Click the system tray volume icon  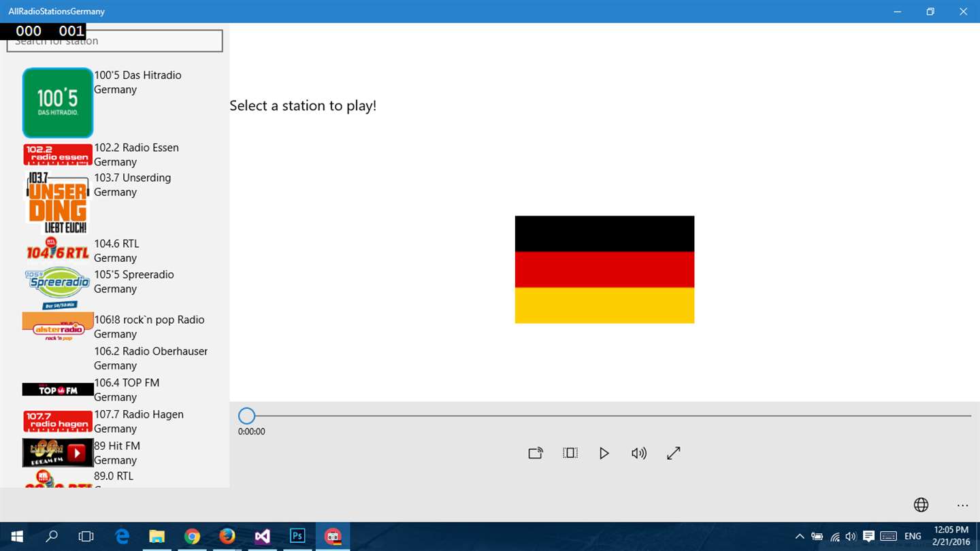click(x=851, y=537)
